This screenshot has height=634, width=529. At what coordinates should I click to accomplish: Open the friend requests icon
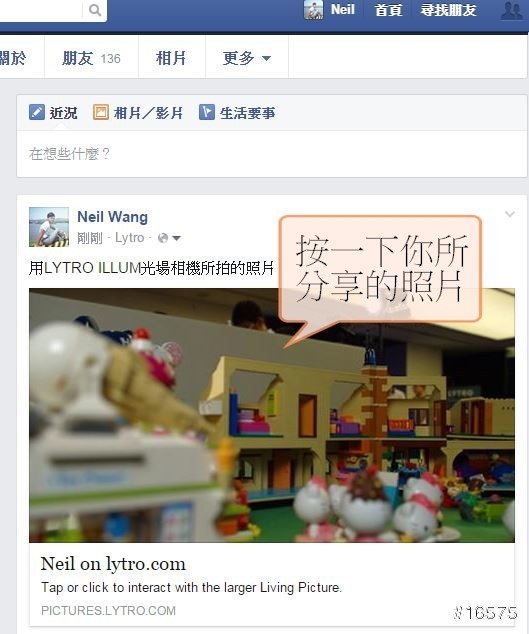click(x=512, y=10)
